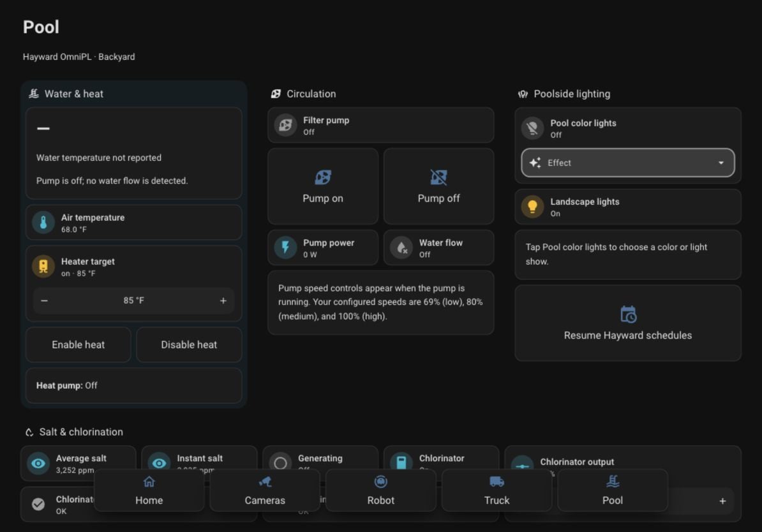Click the plus icon at bottom right
Screen dimensions: 762x532
point(722,501)
